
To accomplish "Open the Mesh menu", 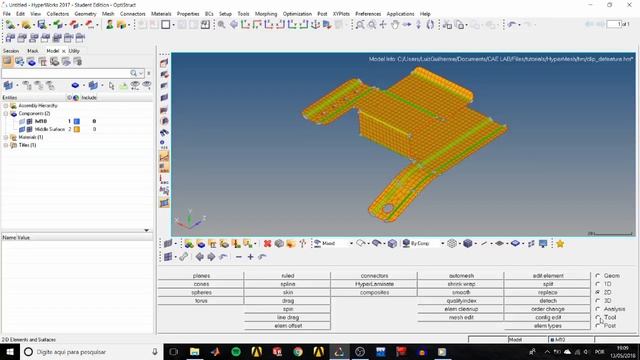I will point(108,14).
